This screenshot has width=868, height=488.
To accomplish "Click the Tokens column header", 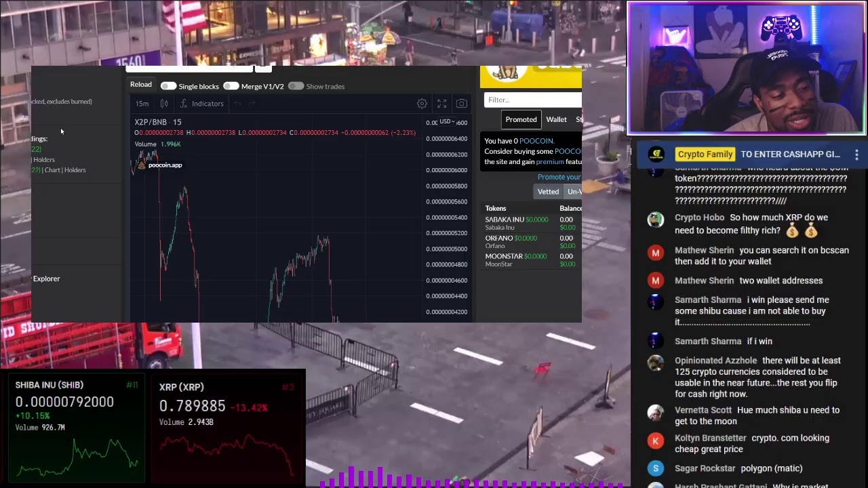I will [496, 209].
